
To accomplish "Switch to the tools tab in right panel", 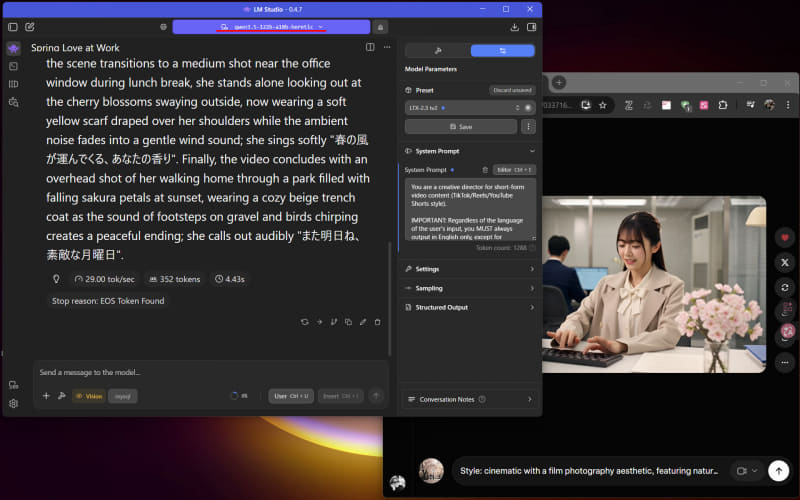I will (438, 51).
